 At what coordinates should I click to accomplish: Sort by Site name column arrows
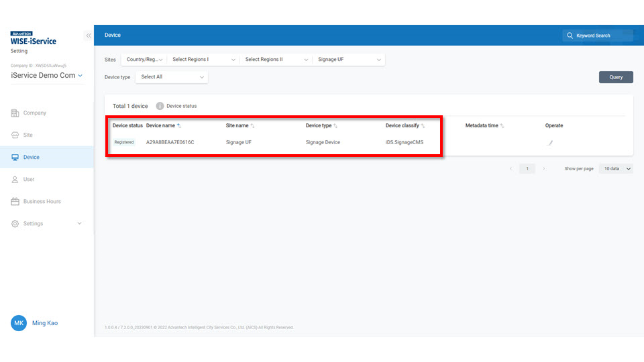[252, 126]
